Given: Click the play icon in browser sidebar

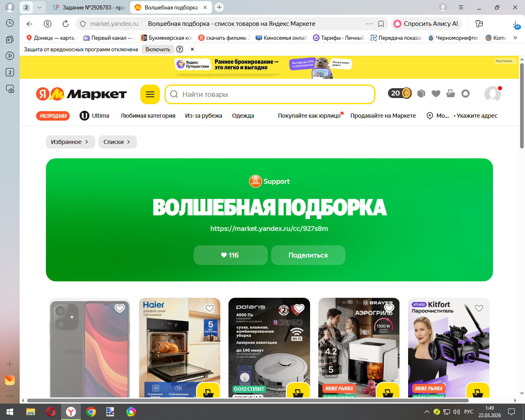Looking at the screenshot, I should coord(10,56).
